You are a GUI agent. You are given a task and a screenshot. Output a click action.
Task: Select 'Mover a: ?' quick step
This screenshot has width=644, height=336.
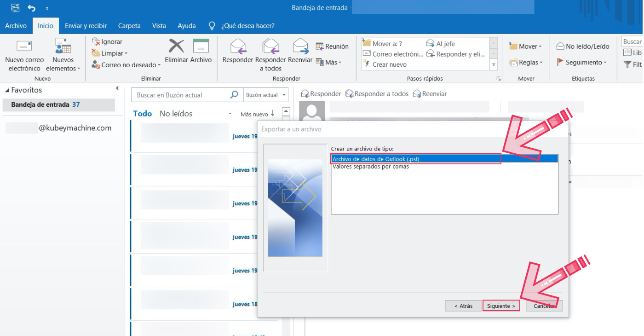point(382,44)
